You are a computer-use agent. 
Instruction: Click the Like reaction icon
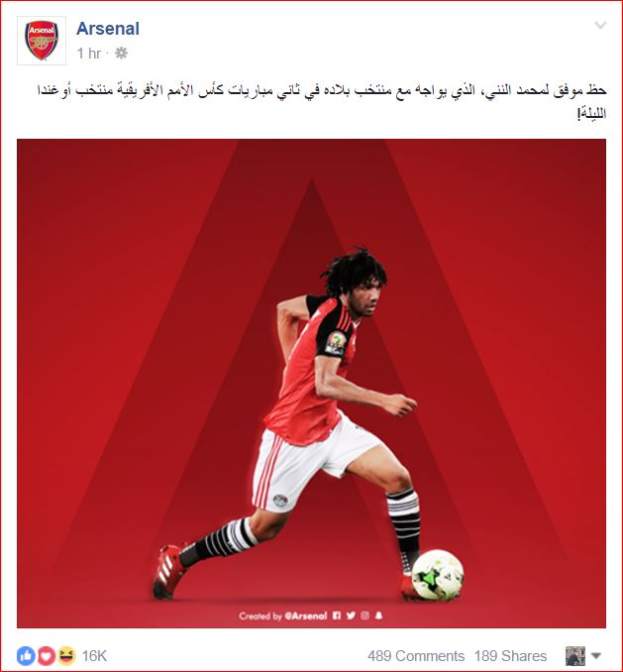pos(26,656)
